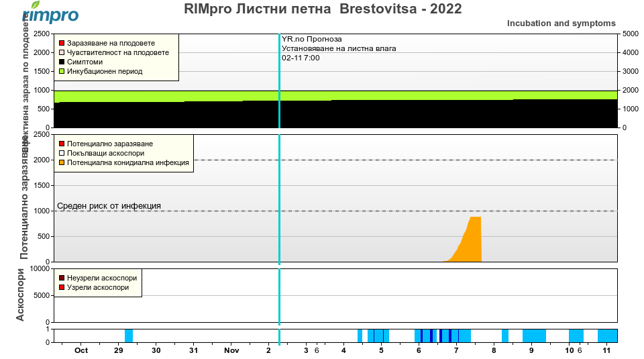The height and width of the screenshot is (359, 644).
Task: Click the Чувствителност на плодовете legend swatch
Action: (x=62, y=52)
